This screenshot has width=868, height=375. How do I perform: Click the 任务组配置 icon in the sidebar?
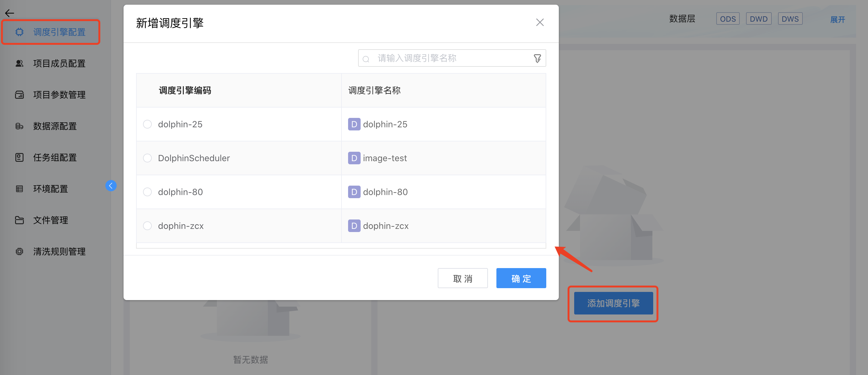pos(19,157)
